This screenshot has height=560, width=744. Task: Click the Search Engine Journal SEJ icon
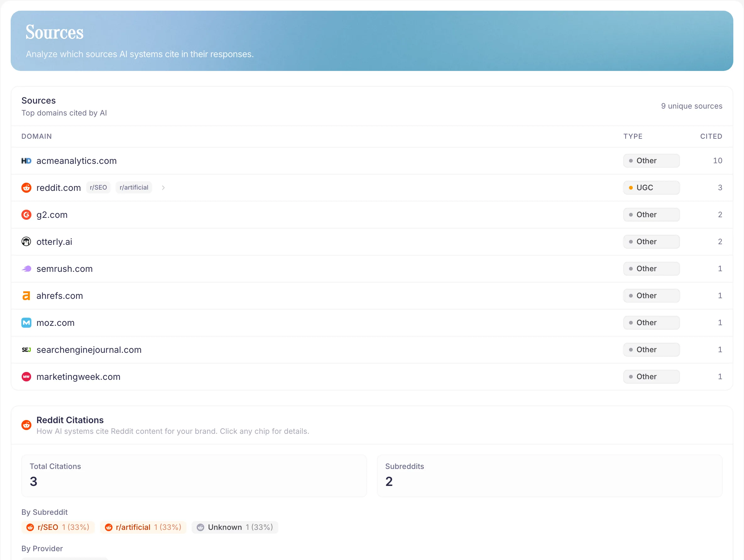(x=26, y=350)
